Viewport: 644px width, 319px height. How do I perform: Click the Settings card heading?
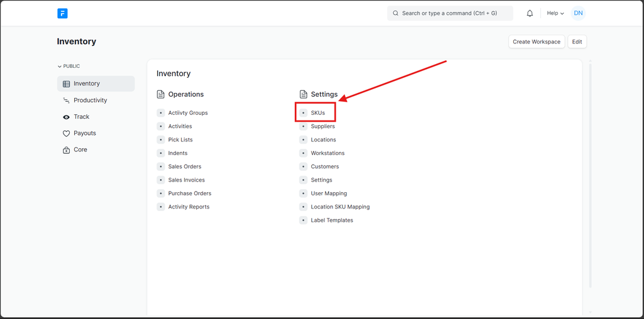coord(324,94)
